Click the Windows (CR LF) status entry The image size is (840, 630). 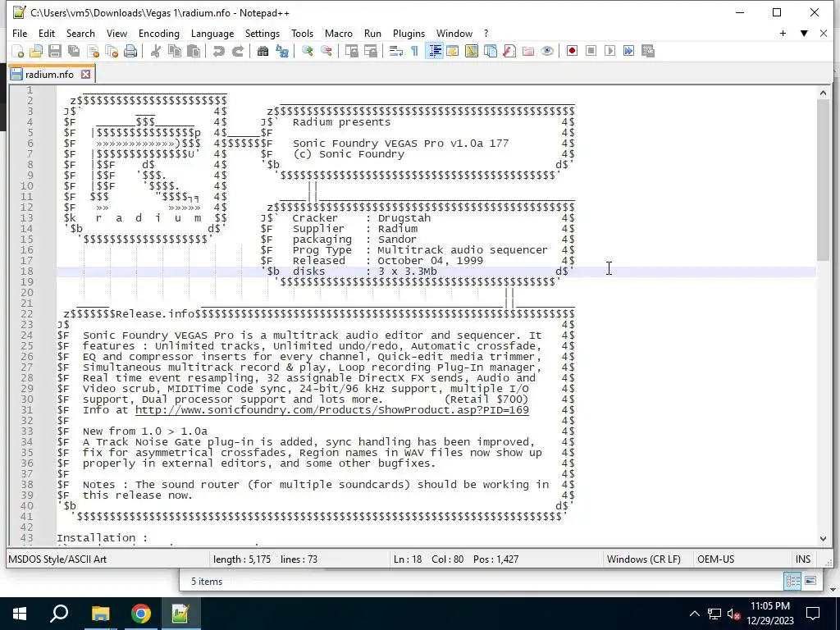coord(643,559)
